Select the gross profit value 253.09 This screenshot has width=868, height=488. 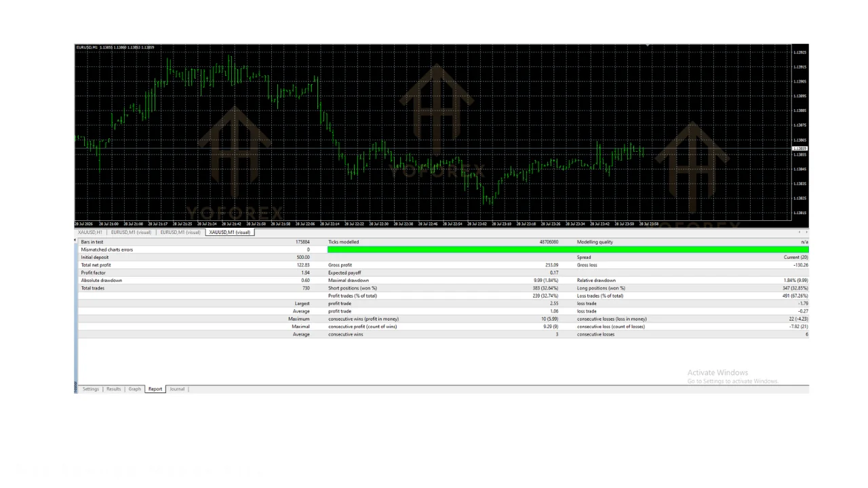[x=551, y=265]
